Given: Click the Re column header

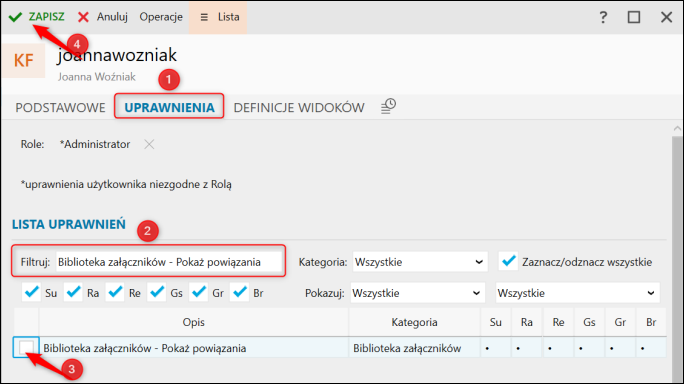Looking at the screenshot, I should [x=558, y=322].
